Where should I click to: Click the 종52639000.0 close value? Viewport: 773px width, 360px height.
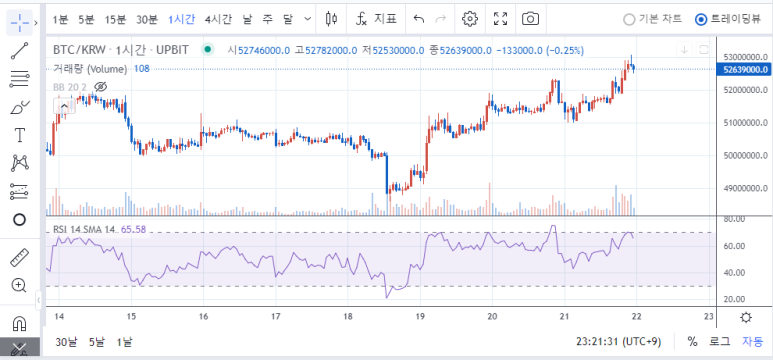[x=460, y=50]
